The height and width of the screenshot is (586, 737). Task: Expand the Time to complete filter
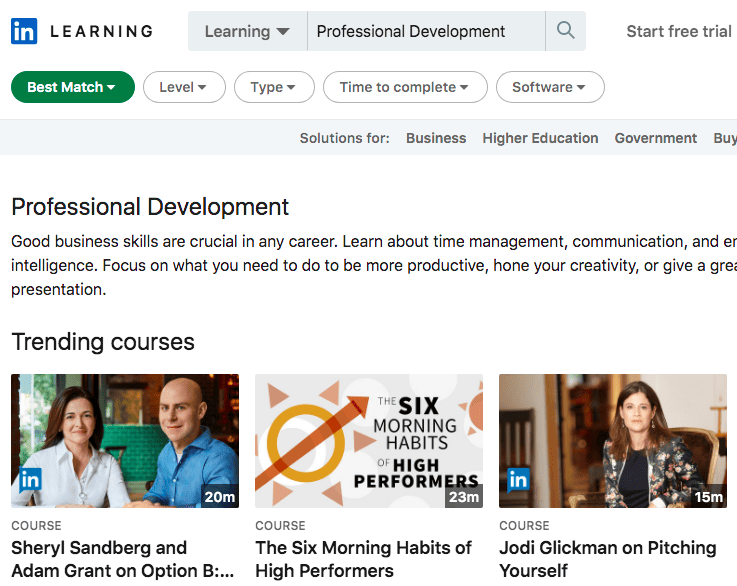pos(405,87)
